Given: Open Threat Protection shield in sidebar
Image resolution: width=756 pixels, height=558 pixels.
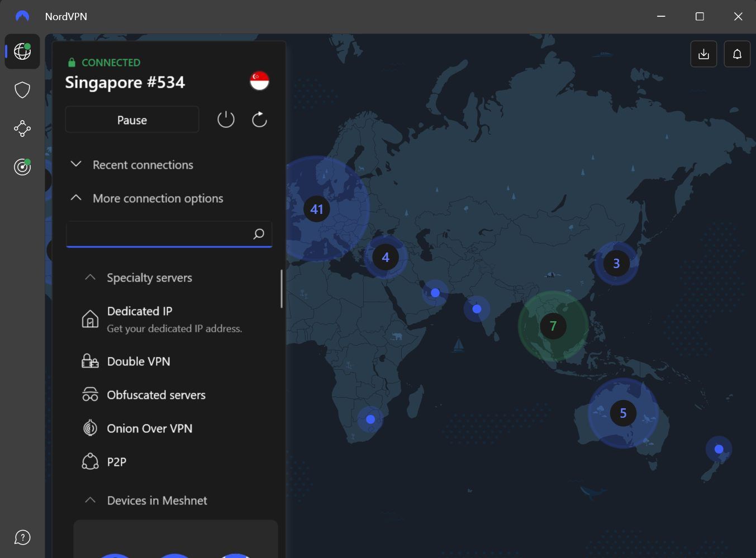Looking at the screenshot, I should (x=22, y=90).
